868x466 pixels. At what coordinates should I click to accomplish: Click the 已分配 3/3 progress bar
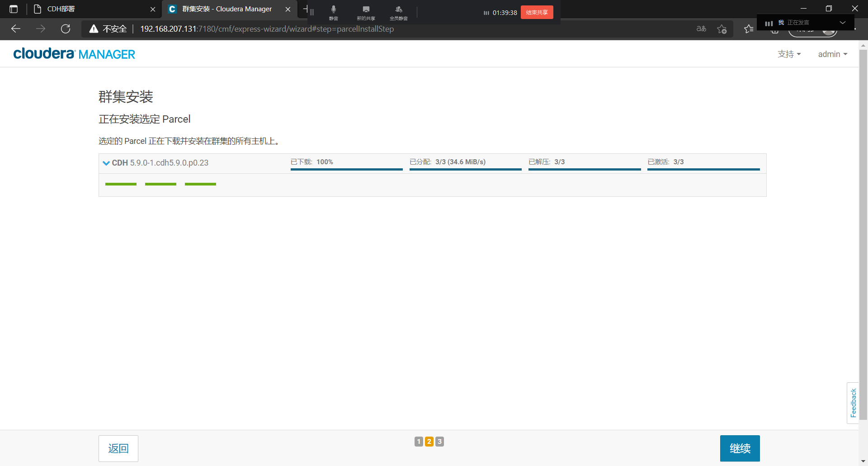click(x=465, y=169)
